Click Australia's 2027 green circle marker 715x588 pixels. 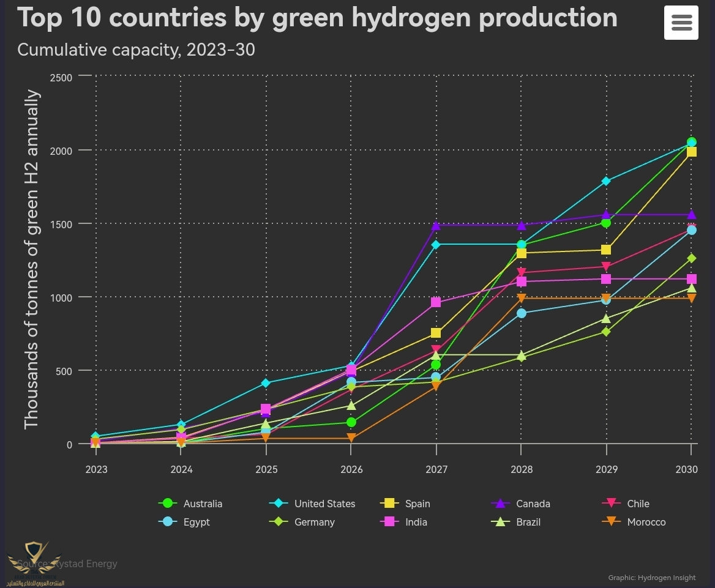(x=436, y=365)
